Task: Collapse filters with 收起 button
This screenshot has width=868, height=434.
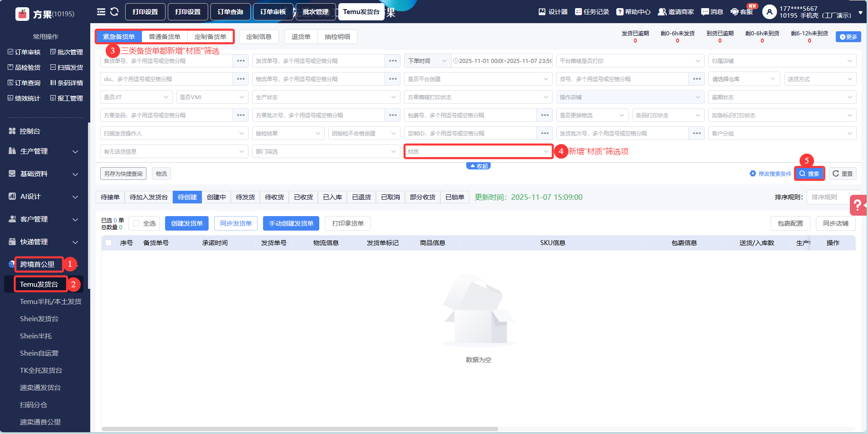Action: tap(478, 166)
